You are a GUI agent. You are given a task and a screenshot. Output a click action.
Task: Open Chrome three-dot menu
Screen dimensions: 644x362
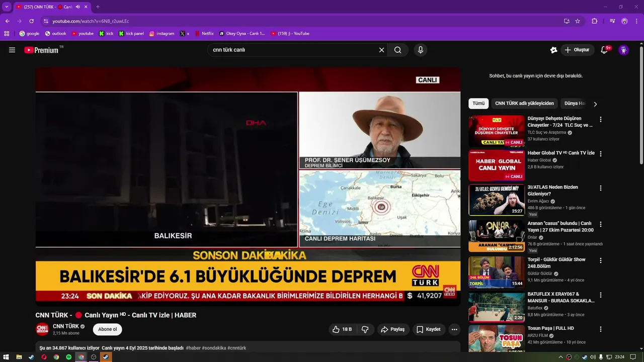tap(636, 21)
